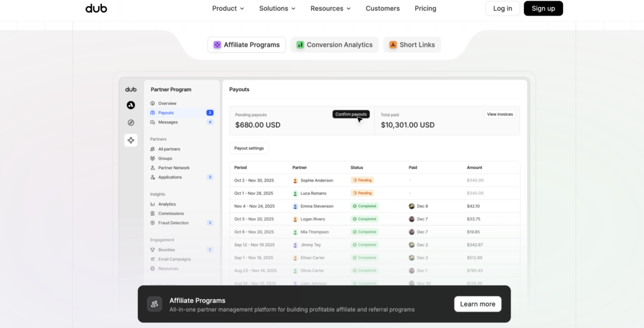This screenshot has width=644, height=328.
Task: Click the All partners sidebar item
Action: (182, 149)
